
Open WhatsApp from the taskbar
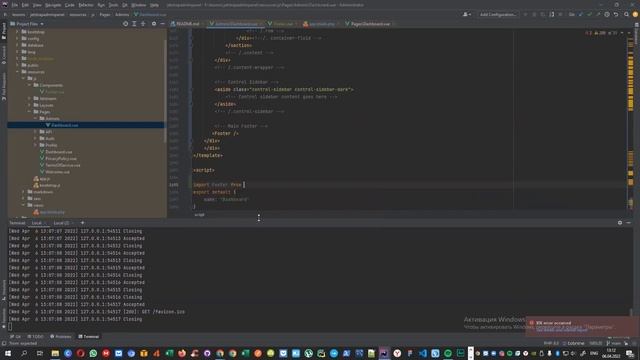coord(93,353)
